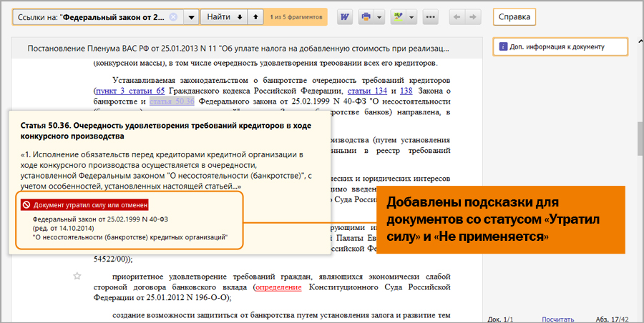Click the Найти search button
The width and height of the screenshot is (644, 323).
218,16
